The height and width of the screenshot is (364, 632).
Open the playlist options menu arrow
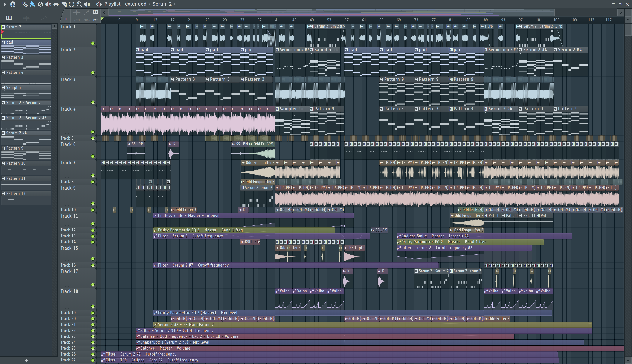(x=5, y=4)
